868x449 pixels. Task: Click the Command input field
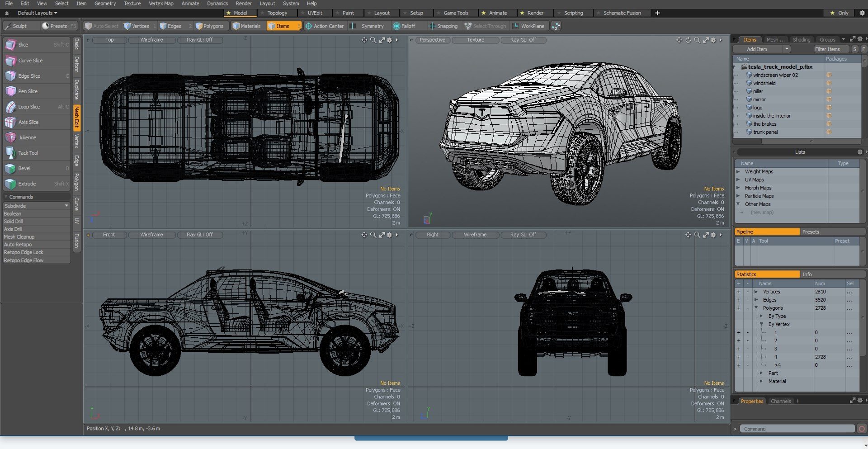(797, 429)
